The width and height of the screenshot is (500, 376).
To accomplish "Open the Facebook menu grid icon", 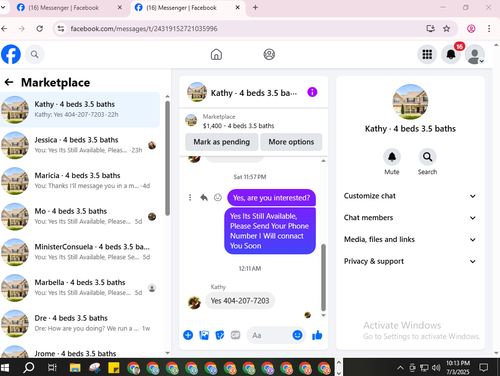I will click(x=427, y=54).
